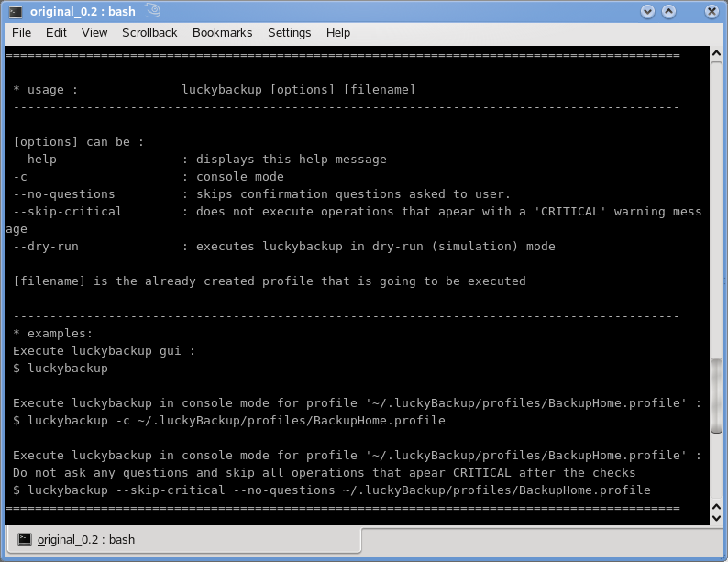Open the Scrollback menu
The image size is (728, 562).
[149, 33]
